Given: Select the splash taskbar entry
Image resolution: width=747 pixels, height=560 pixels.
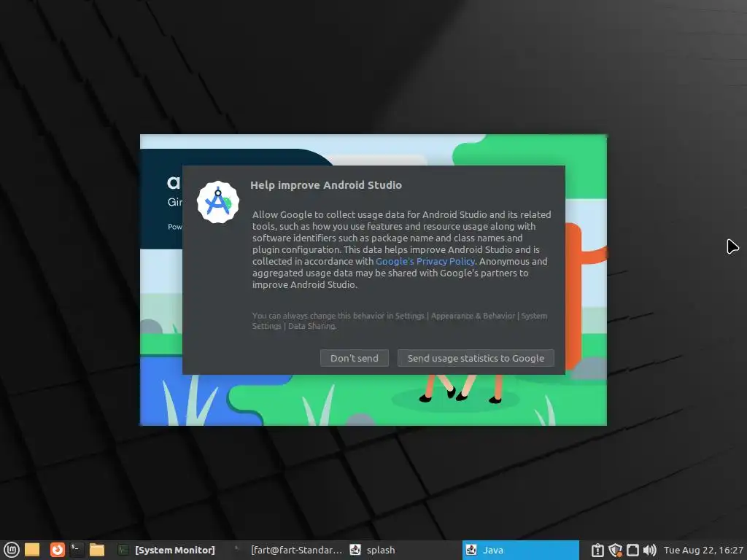Looking at the screenshot, I should (404, 550).
